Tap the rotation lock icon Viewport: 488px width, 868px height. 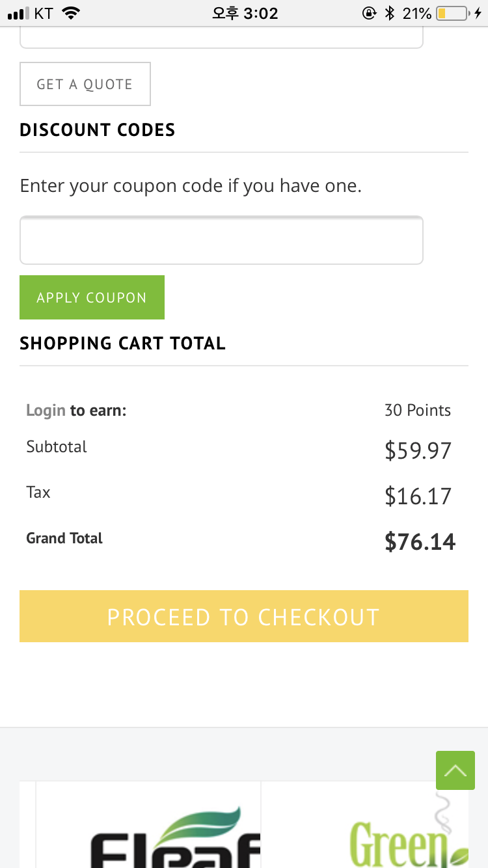pyautogui.click(x=369, y=13)
